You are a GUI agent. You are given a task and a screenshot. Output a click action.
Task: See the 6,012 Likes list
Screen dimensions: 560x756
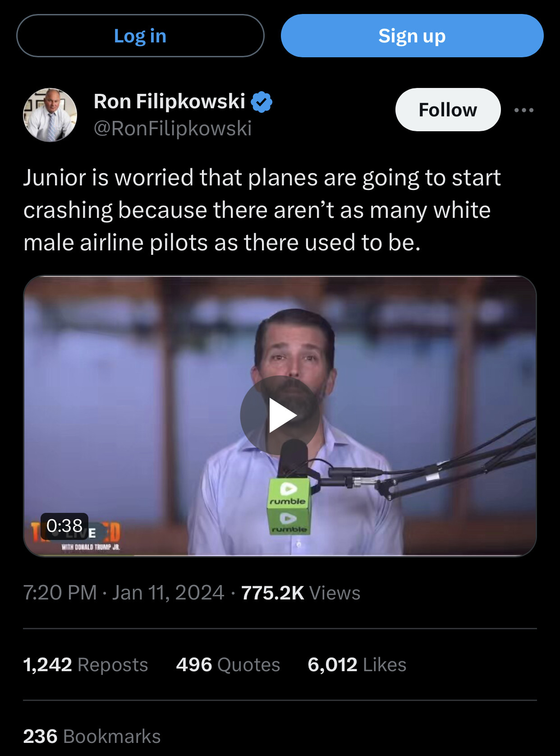(x=357, y=665)
